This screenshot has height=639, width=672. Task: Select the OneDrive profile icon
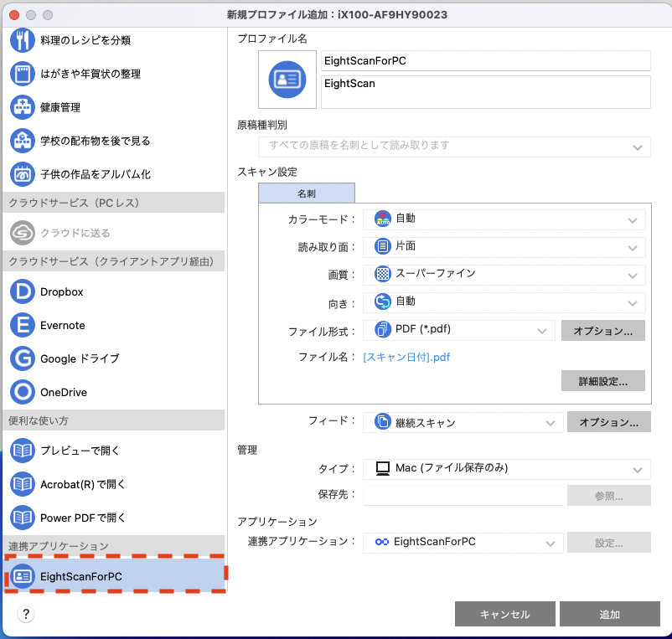[x=23, y=392]
